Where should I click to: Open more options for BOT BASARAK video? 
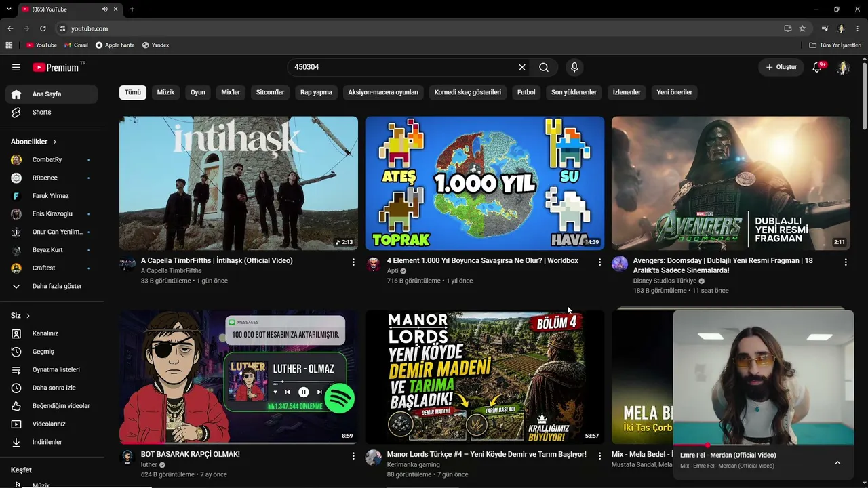[353, 456]
